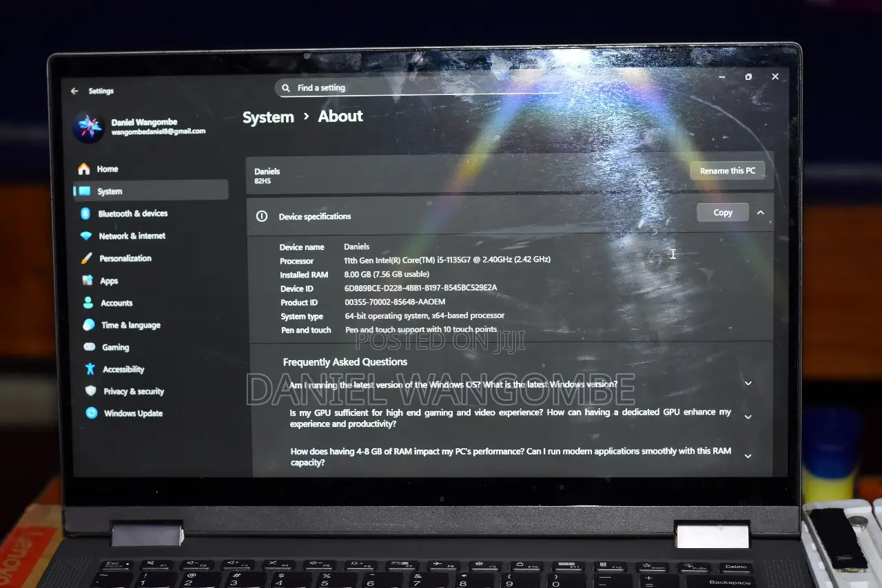Click the Network wifi icon
Image resolution: width=882 pixels, height=588 pixels.
pyautogui.click(x=86, y=236)
